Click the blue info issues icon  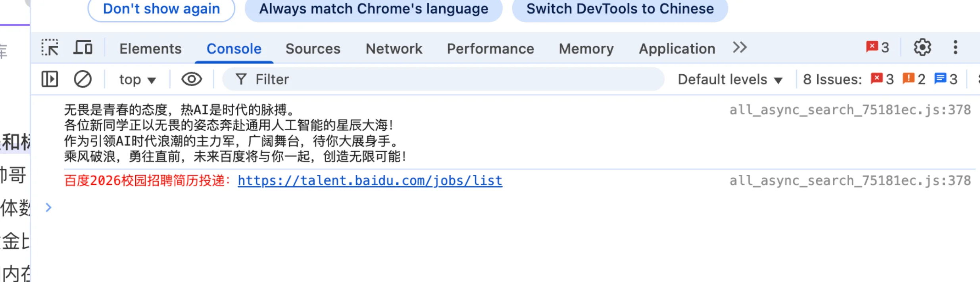[940, 79]
